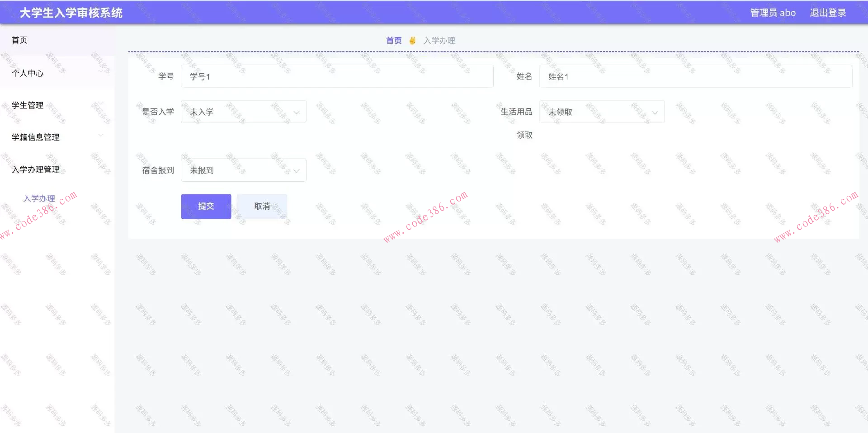This screenshot has height=433, width=868.
Task: Select 入学办理 under the sidebar submenu
Action: tap(40, 198)
